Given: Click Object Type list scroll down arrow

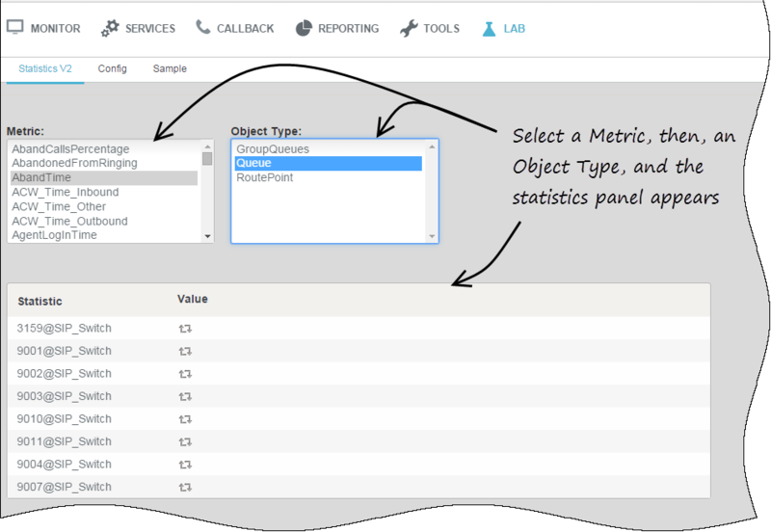Looking at the screenshot, I should coord(432,236).
